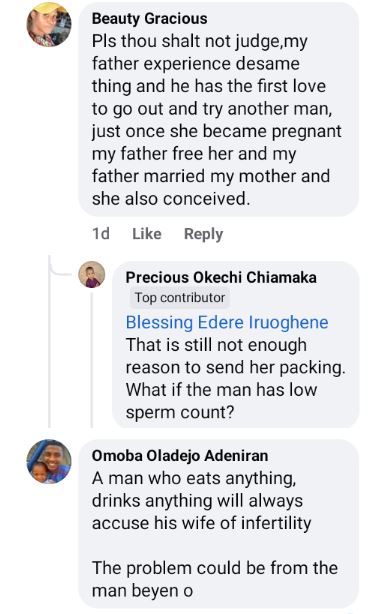Open the Precious Okechi Chiamaka name link
The height and width of the screenshot is (614, 387).
click(221, 277)
